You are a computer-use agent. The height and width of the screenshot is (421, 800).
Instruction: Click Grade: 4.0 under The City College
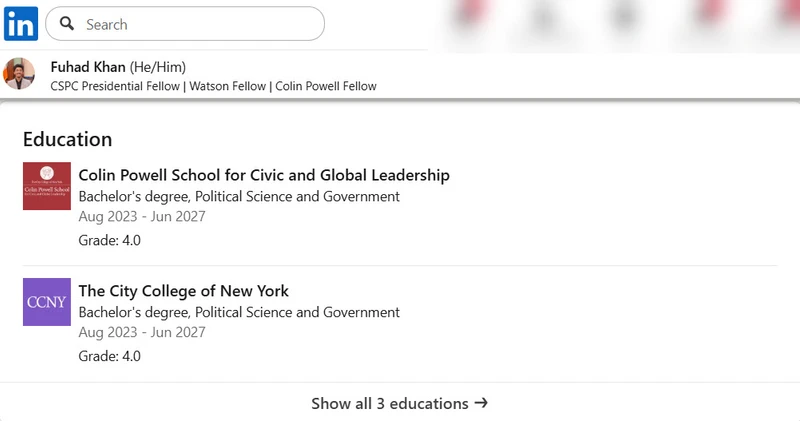(x=110, y=356)
